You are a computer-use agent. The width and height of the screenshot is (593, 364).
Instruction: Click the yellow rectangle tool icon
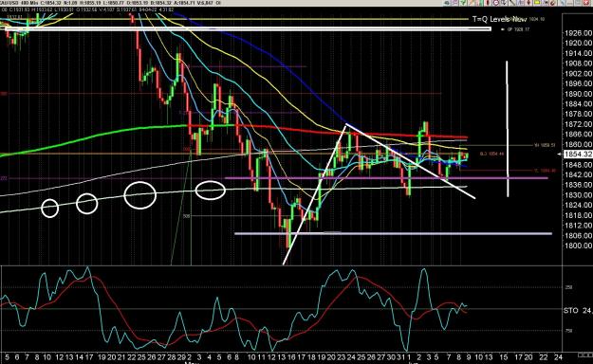(537, 3)
